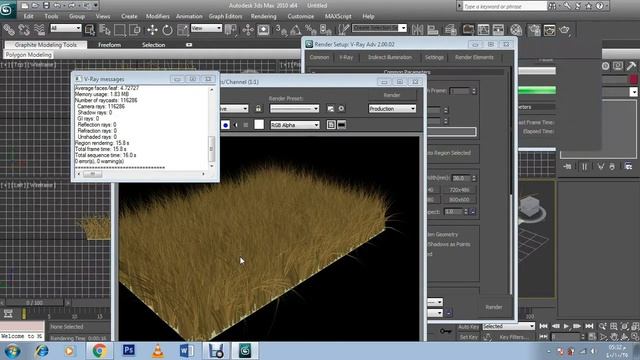The image size is (640, 360).
Task: Open the Material Editor icon
Action: click(516, 30)
